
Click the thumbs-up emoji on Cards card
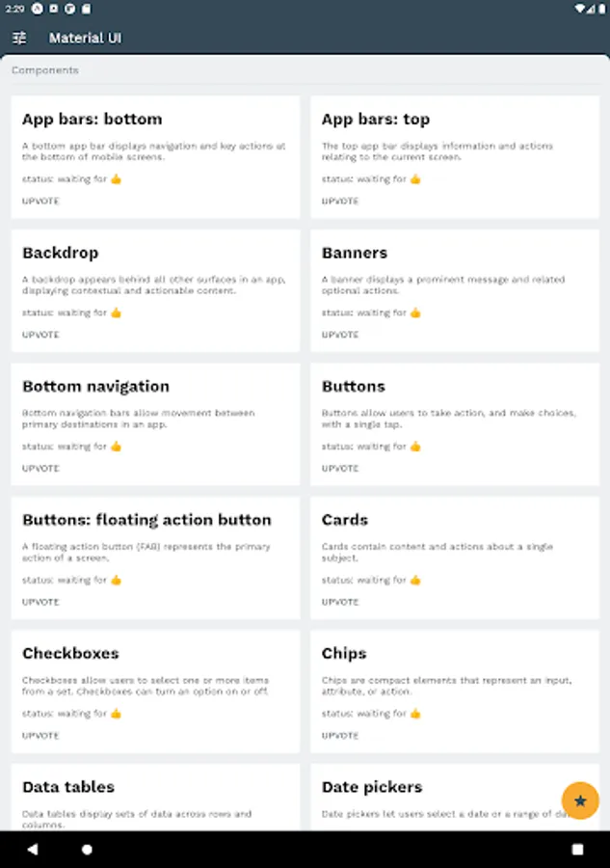[x=415, y=580]
